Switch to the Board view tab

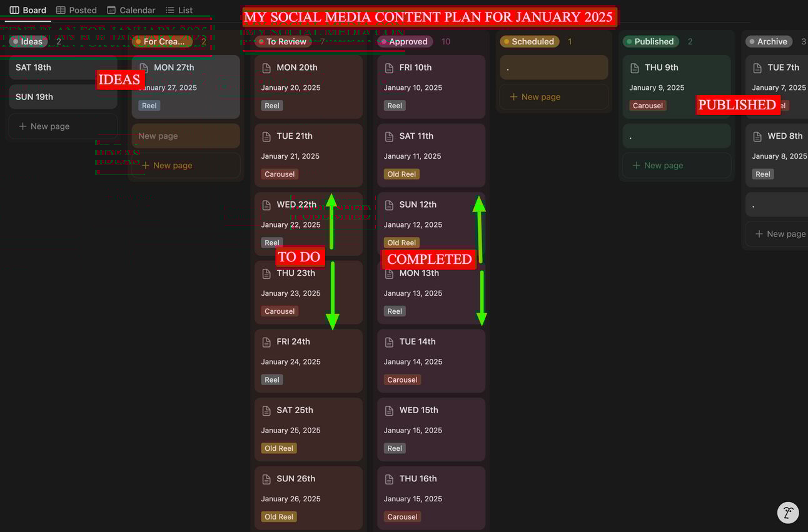[28, 10]
